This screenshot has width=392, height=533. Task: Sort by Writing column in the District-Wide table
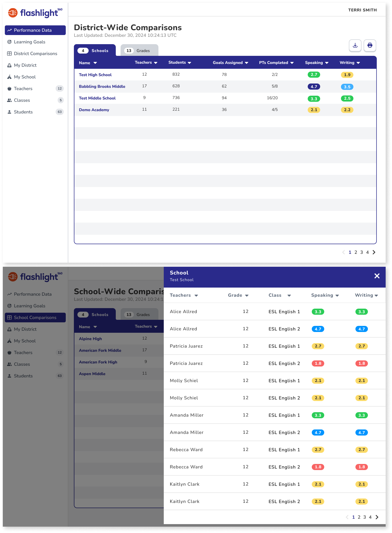(350, 63)
